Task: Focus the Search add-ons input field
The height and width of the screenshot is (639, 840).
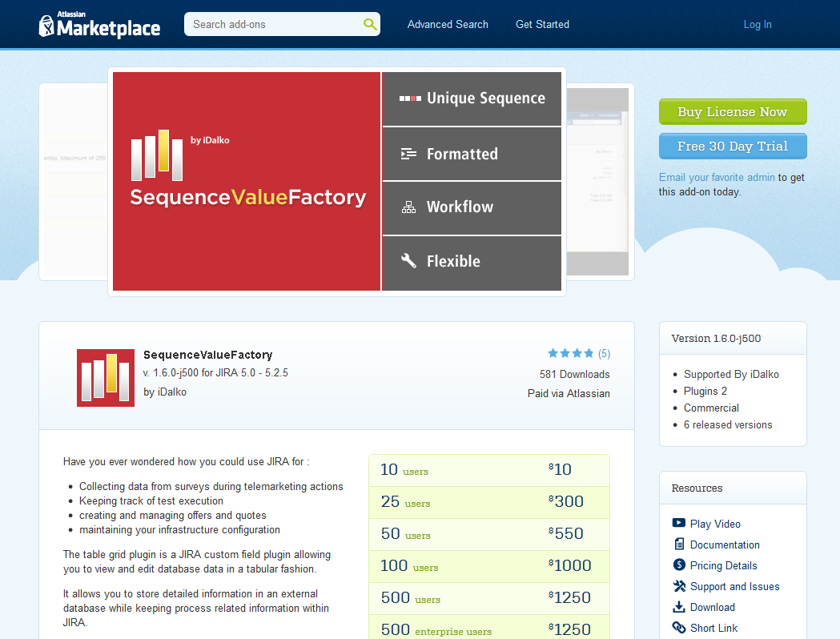Action: [272, 24]
